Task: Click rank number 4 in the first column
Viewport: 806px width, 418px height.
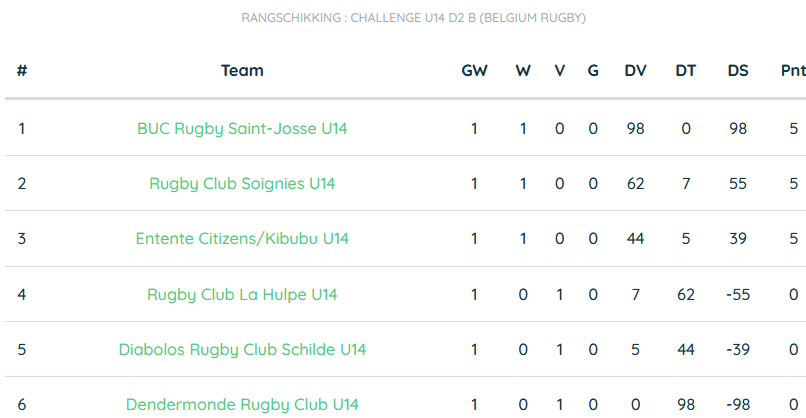Action: pyautogui.click(x=22, y=295)
